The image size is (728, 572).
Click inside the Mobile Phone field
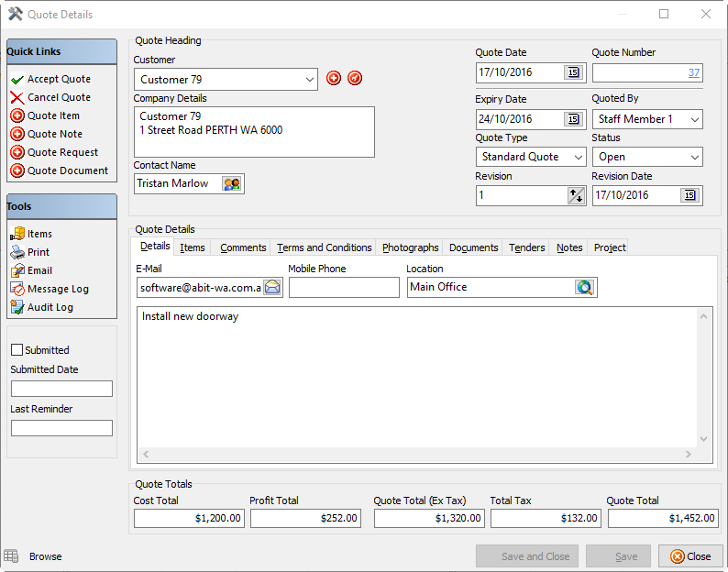tap(344, 288)
